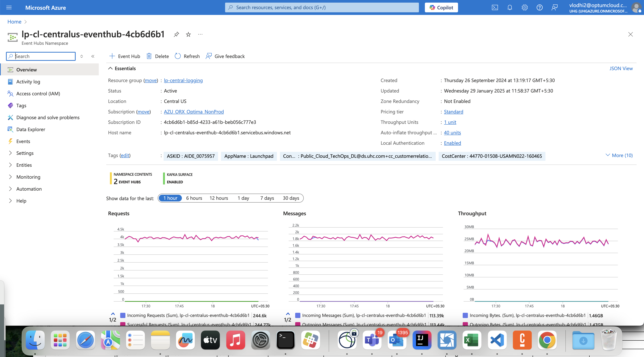Image resolution: width=644 pixels, height=357 pixels.
Task: Open the notifications bell
Action: pos(510,7)
